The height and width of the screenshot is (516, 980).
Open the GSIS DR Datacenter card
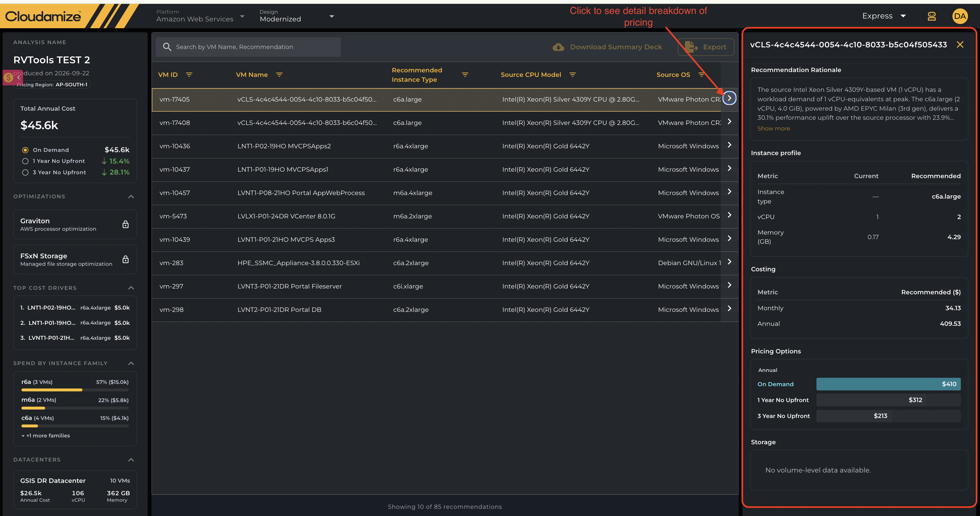[75, 490]
